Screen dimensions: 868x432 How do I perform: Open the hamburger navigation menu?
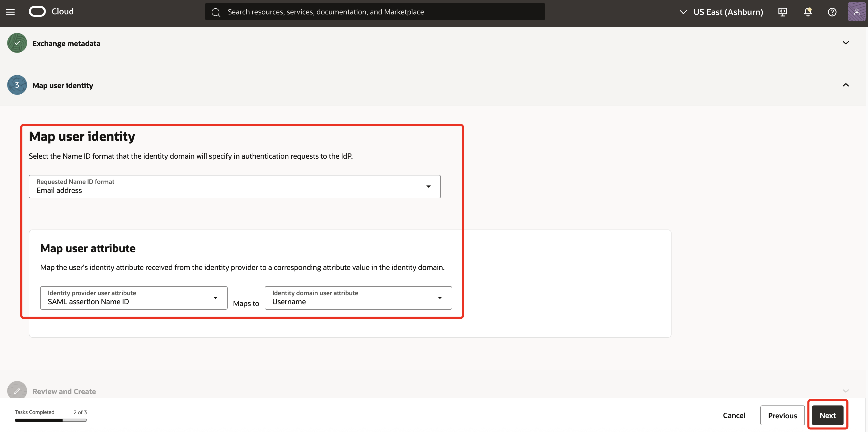[x=10, y=11]
